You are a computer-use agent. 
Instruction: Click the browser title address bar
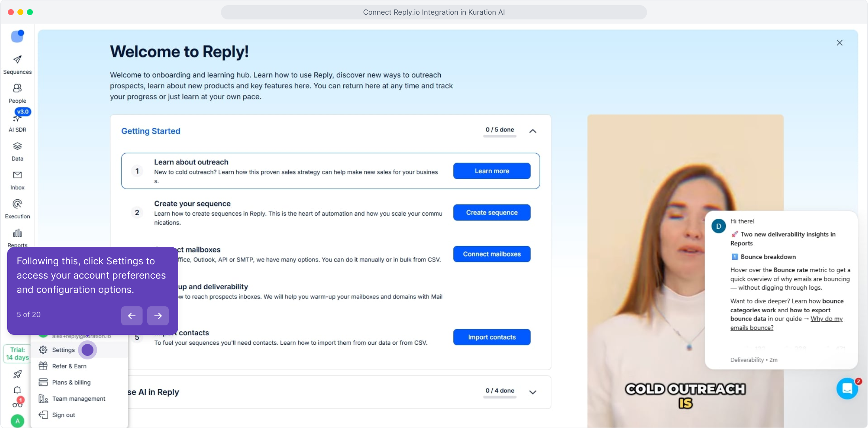click(434, 12)
